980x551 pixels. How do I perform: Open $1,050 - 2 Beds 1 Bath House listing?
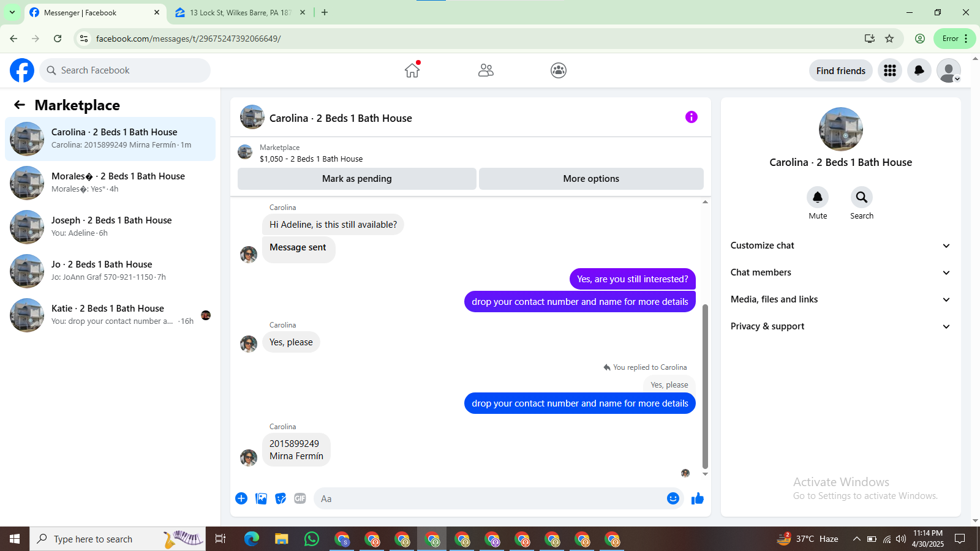(311, 159)
